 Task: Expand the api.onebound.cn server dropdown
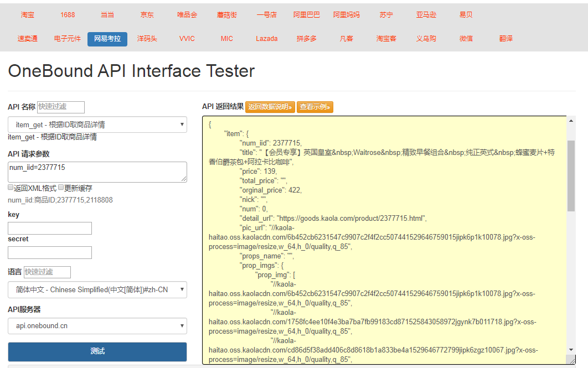pyautogui.click(x=97, y=325)
